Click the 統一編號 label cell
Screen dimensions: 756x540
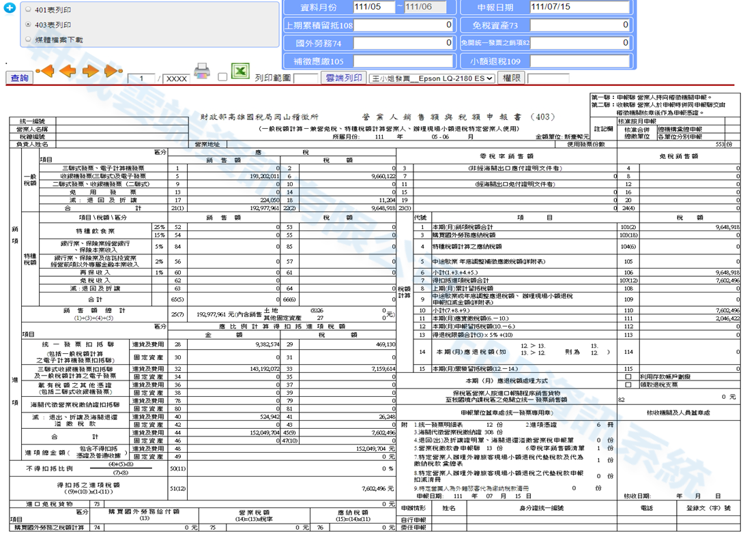tap(32, 121)
